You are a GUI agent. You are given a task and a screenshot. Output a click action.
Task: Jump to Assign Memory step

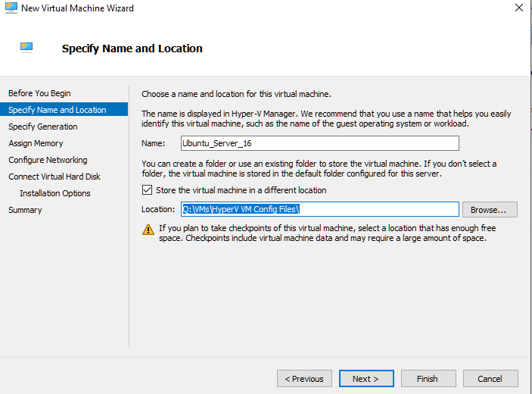36,143
